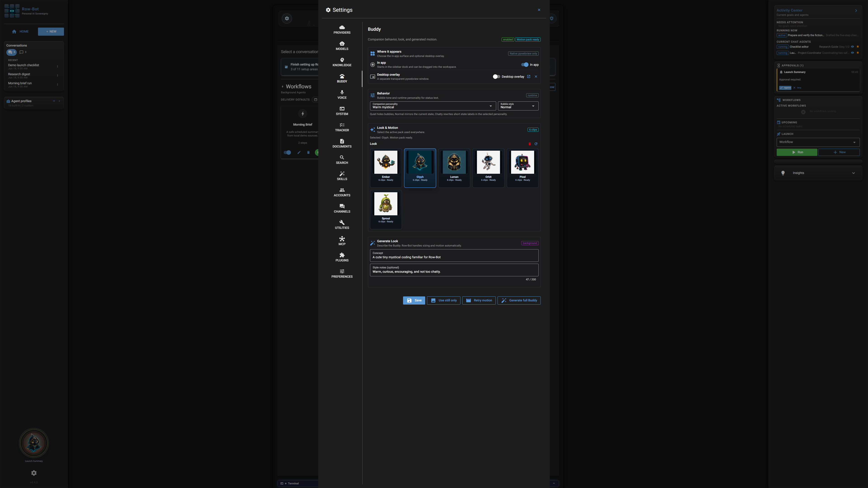Viewport: 868px width, 488px height.
Task: Open the Research digest conversation
Action: point(30,76)
